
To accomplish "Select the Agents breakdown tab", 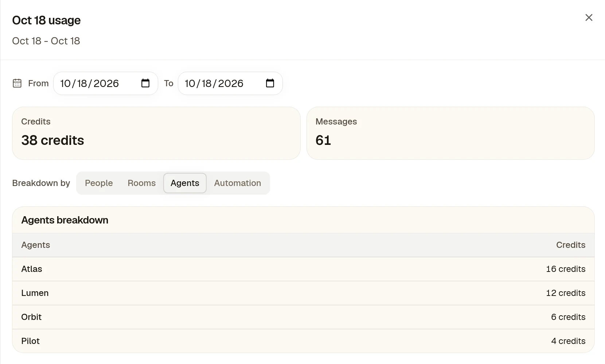I will click(185, 183).
